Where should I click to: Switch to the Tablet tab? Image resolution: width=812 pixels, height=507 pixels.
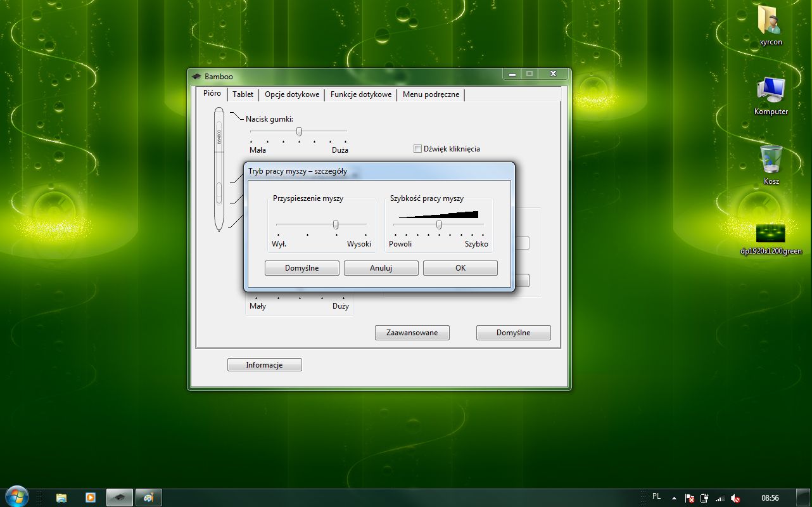(243, 94)
